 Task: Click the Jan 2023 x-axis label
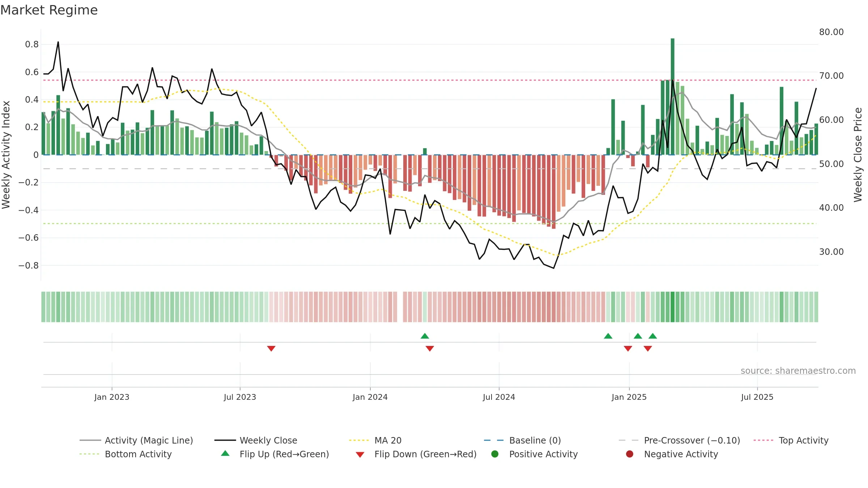pyautogui.click(x=112, y=397)
